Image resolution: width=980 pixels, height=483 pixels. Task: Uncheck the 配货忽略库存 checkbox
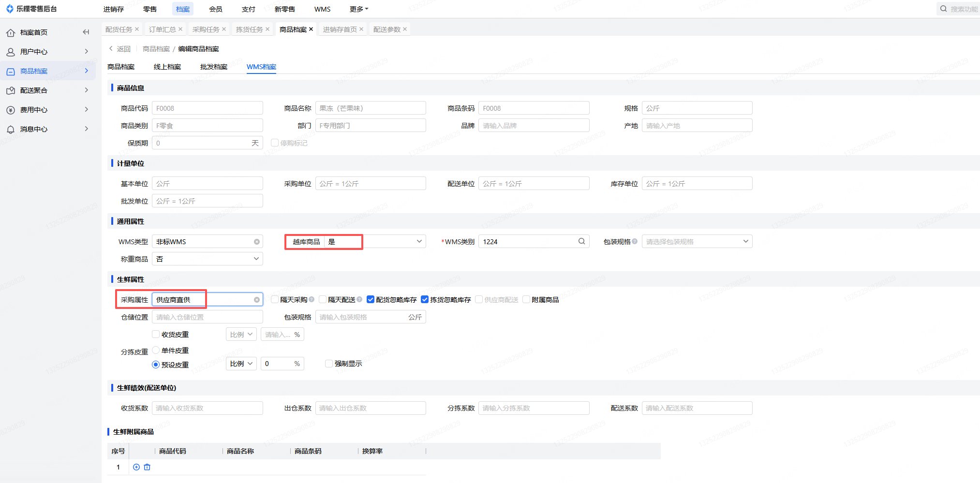coord(371,299)
